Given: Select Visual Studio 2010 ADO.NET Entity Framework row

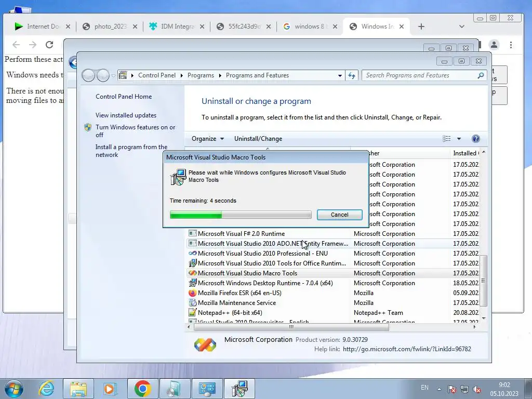Looking at the screenshot, I should 333,243.
